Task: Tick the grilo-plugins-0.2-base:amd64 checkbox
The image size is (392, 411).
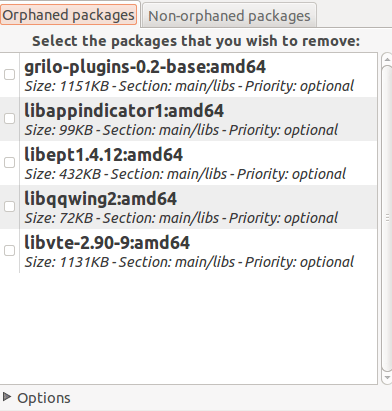Action: coord(9,74)
